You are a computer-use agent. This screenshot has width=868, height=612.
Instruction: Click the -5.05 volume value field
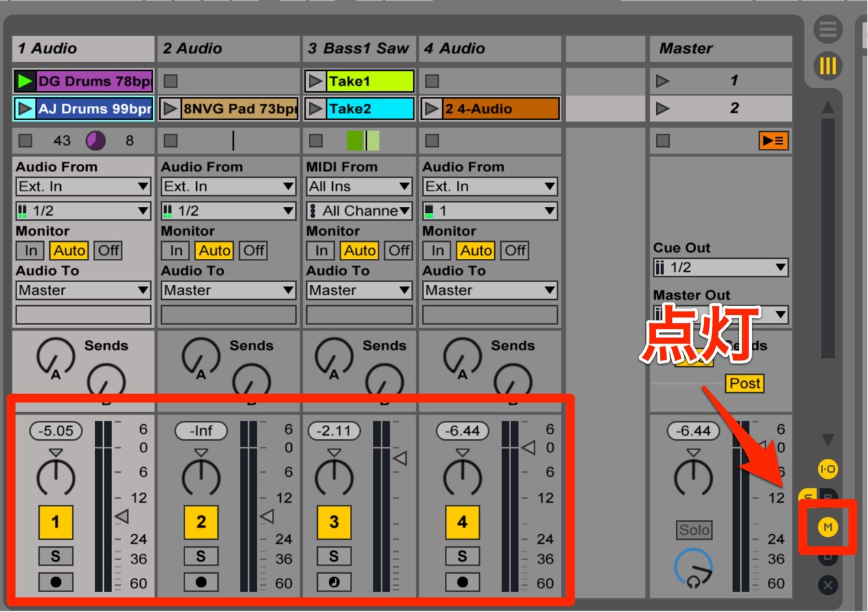(55, 431)
